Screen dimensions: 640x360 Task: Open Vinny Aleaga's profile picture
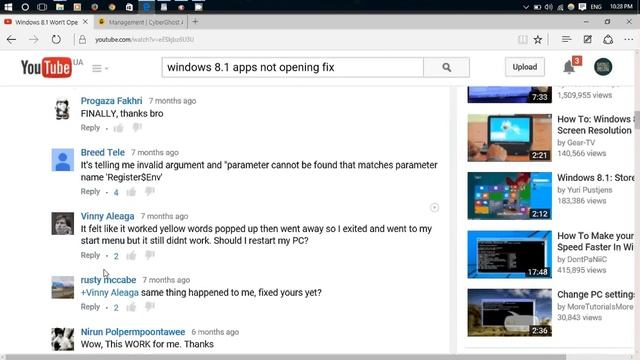[62, 223]
